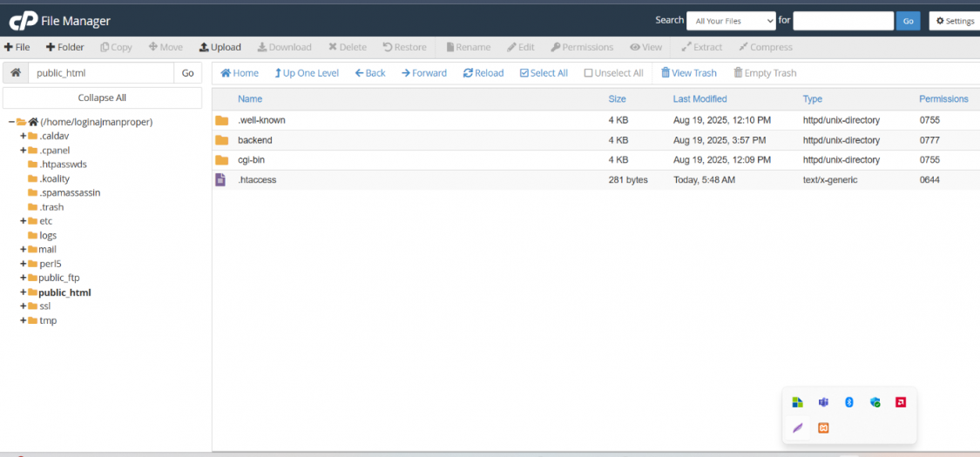Viewport: 980px width, 457px height.
Task: Sort files by Last Modified column
Action: 700,99
